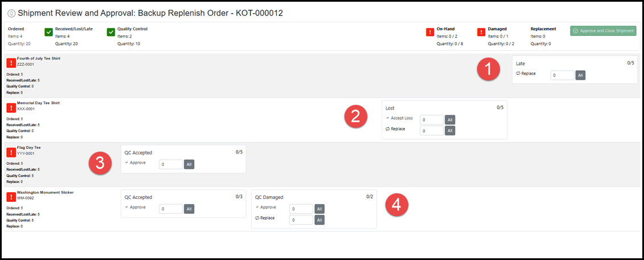Click red alert icon beside Damaged summary

(x=482, y=32)
